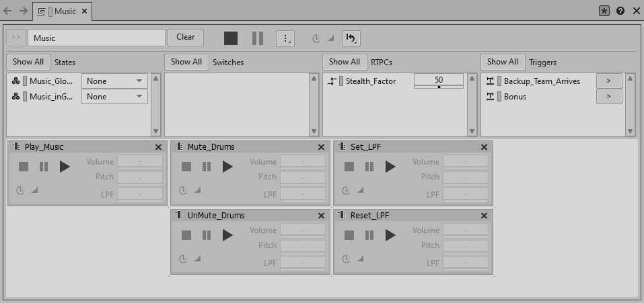Viewport: 644px width, 303px height.
Task: Pause the UnMute_Drums event
Action: (x=207, y=235)
